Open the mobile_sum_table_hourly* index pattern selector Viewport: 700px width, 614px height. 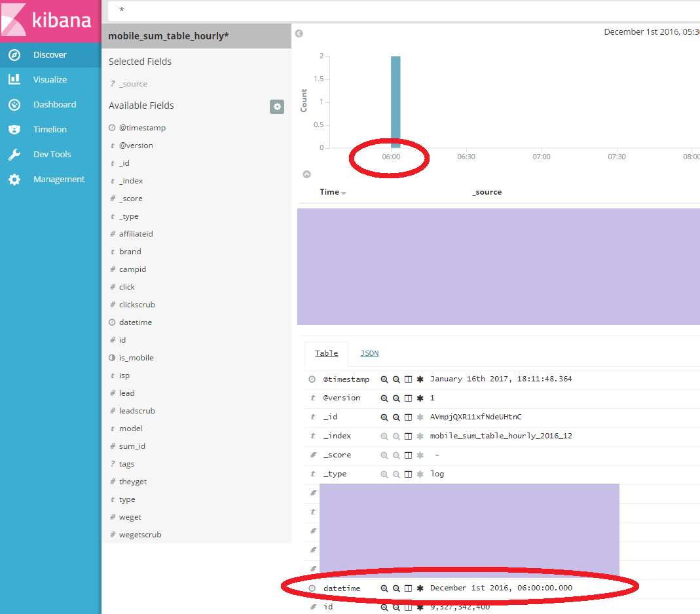196,36
